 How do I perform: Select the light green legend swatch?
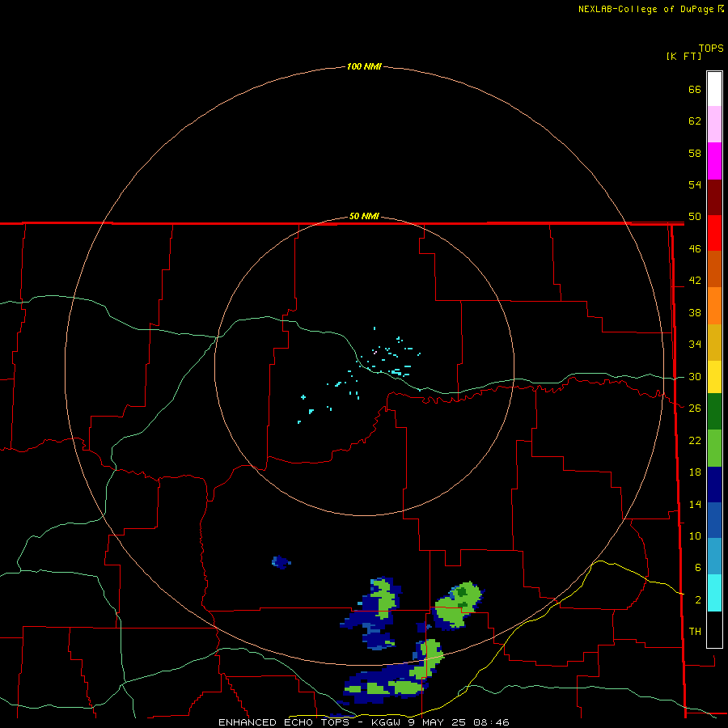714,448
